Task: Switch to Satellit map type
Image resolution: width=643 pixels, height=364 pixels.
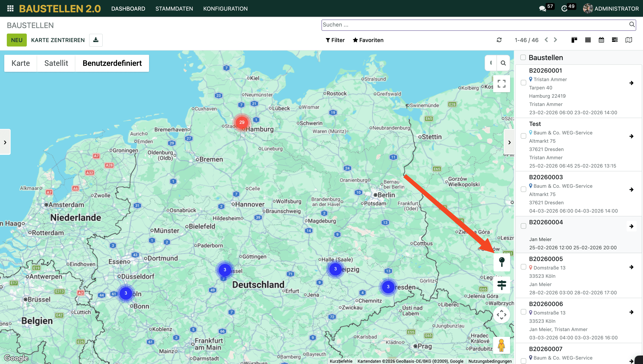Action: (56, 63)
